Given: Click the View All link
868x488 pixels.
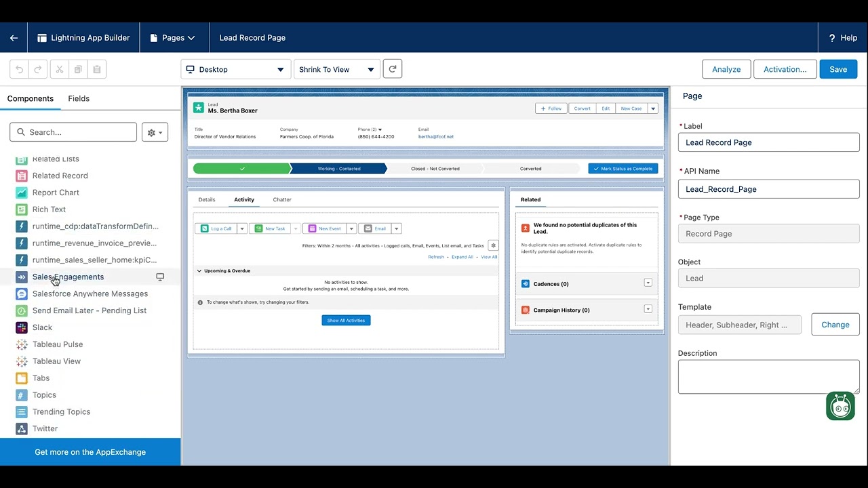Looking at the screenshot, I should tap(489, 257).
